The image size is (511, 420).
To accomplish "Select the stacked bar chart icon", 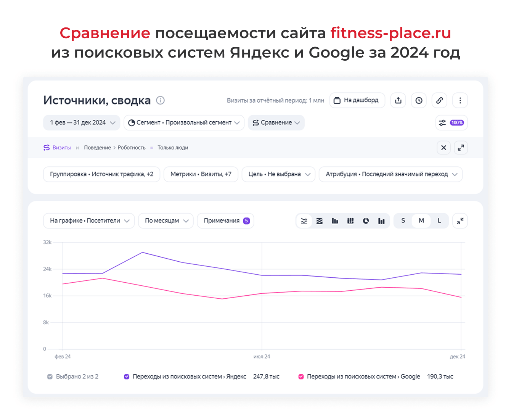I will click(x=350, y=221).
